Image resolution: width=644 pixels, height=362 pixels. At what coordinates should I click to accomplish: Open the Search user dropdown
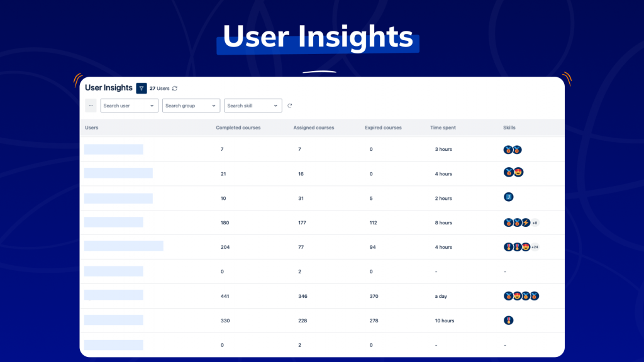tap(129, 106)
